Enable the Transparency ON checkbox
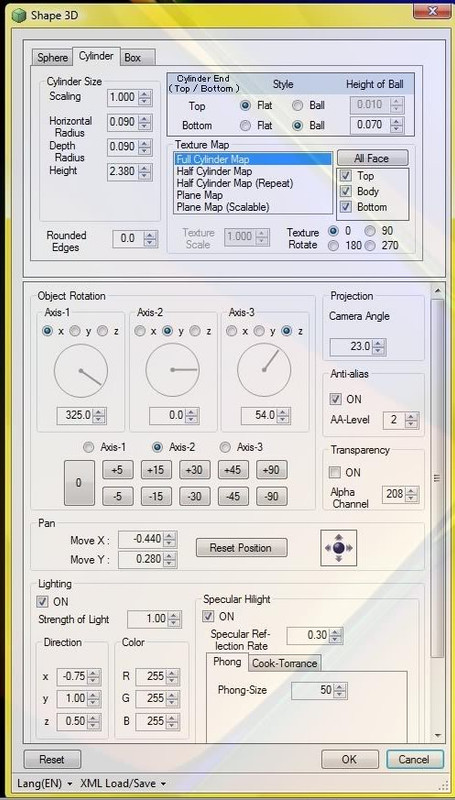Screen dimensions: 455x800 (x=335, y=472)
